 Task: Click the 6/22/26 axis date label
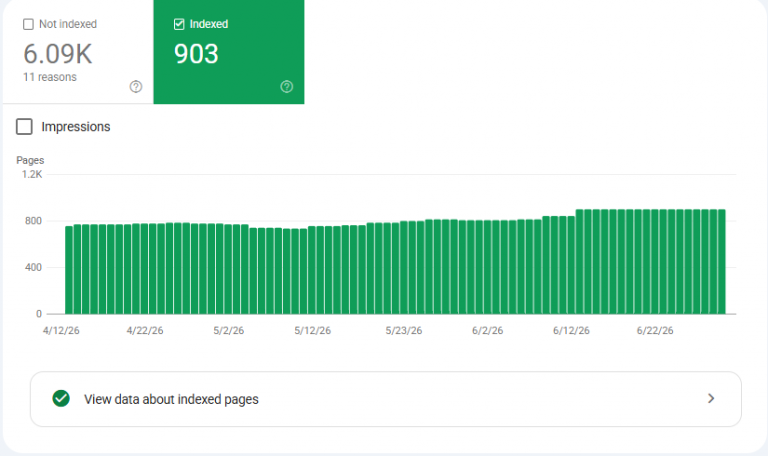pyautogui.click(x=655, y=331)
